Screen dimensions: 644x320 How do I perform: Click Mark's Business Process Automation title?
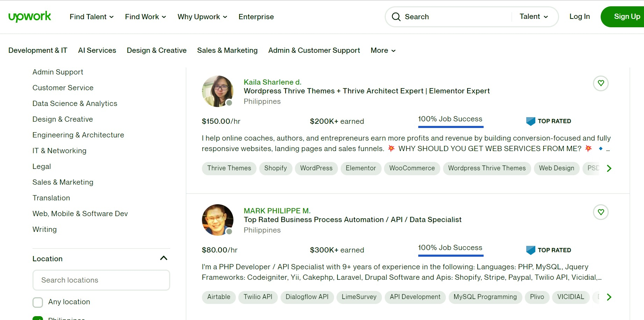[x=353, y=220]
